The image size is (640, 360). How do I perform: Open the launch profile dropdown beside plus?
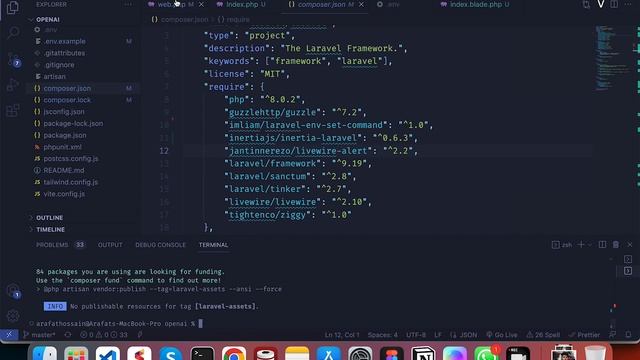pos(589,245)
